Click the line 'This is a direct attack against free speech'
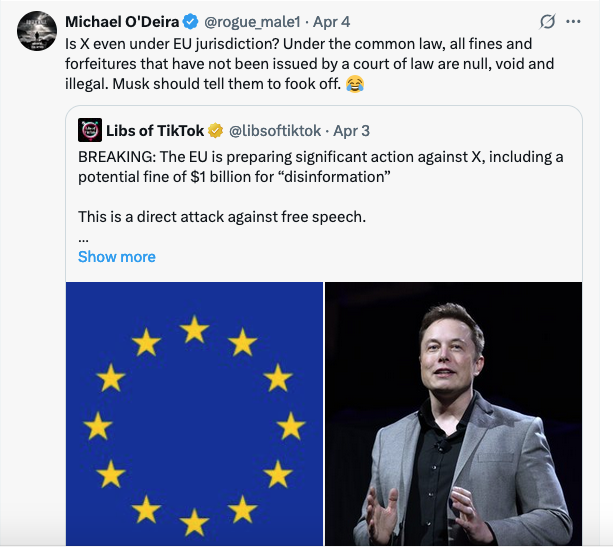This screenshot has height=547, width=613. tap(223, 215)
